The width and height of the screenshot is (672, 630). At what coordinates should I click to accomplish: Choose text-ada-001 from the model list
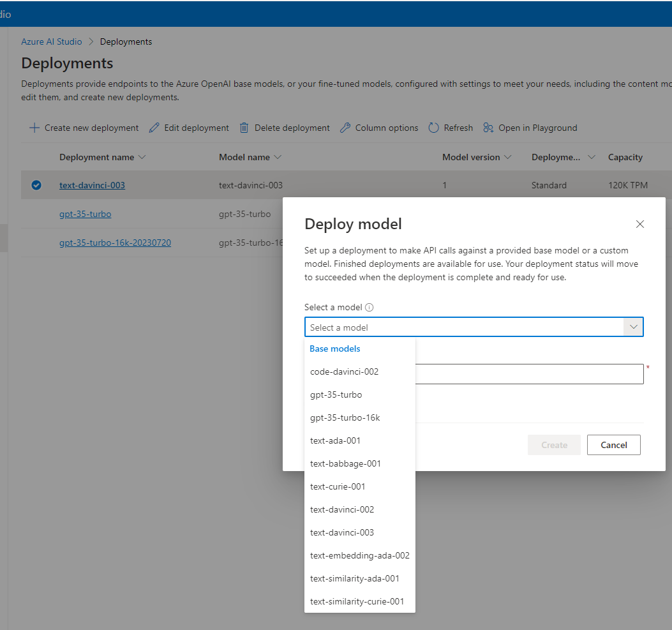click(x=359, y=440)
